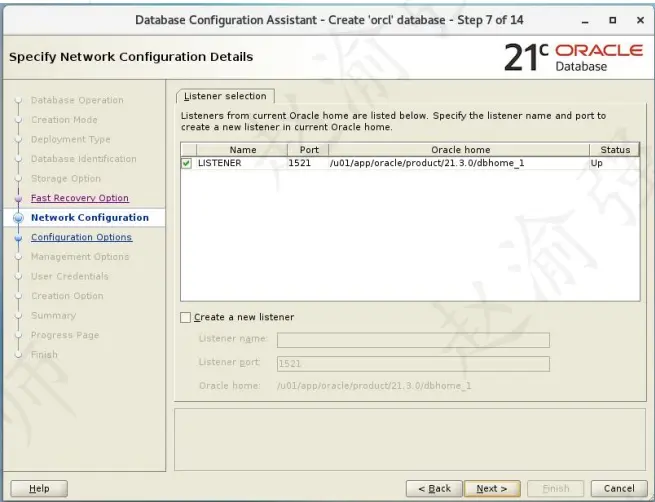This screenshot has height=502, width=655.
Task: Click the Next button
Action: pyautogui.click(x=492, y=488)
